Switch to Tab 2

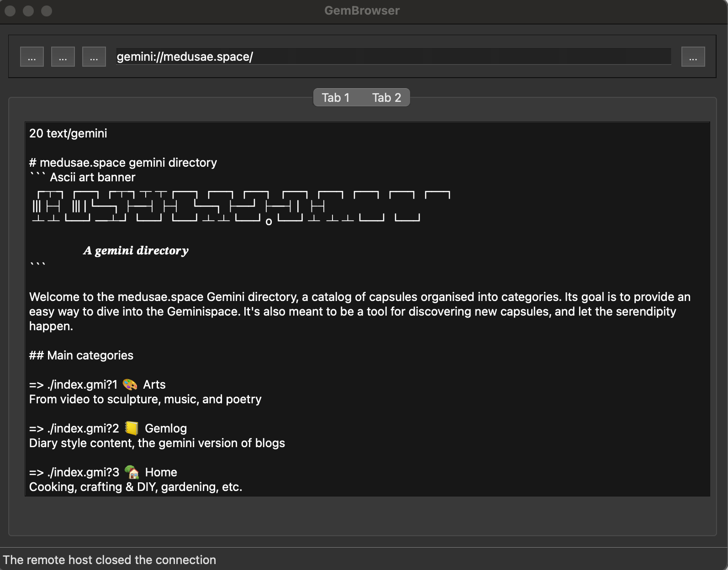386,98
